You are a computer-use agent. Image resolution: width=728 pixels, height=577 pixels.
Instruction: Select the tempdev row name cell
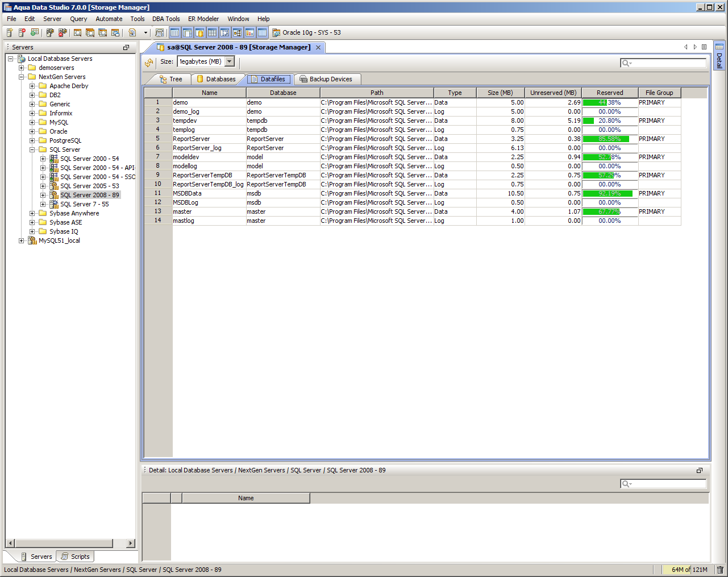pos(209,121)
